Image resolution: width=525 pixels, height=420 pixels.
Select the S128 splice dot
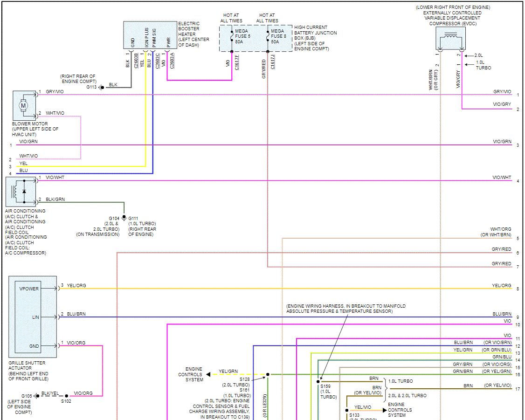[x=268, y=374]
